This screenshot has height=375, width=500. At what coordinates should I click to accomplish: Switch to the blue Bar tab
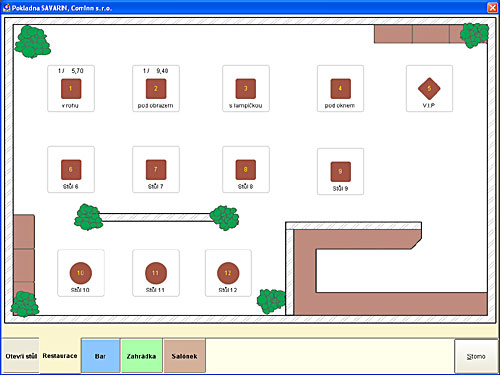coord(100,356)
